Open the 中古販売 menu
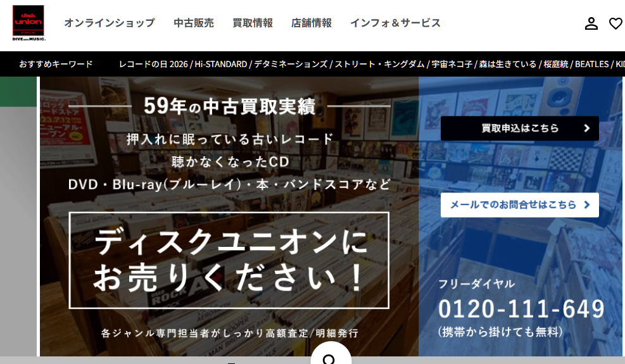625x364 pixels. click(x=194, y=23)
